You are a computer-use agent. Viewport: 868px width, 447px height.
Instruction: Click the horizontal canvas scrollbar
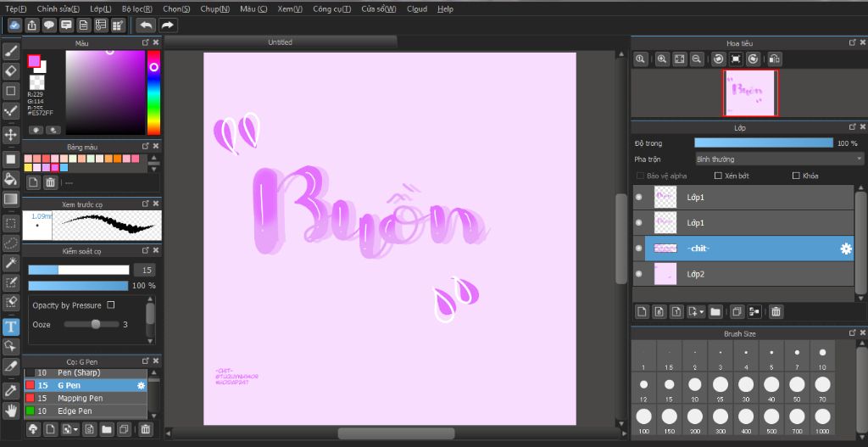coord(396,433)
